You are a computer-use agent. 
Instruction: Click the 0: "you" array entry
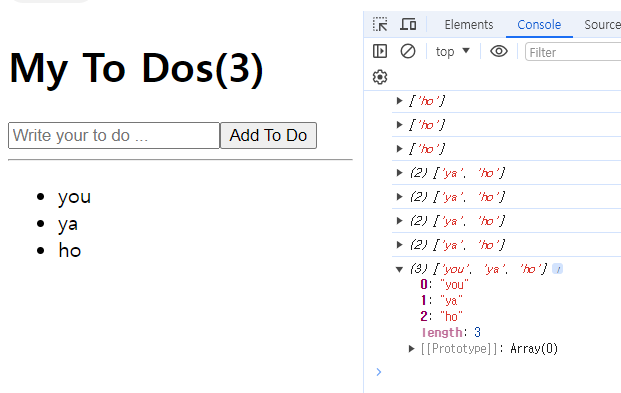coord(444,284)
